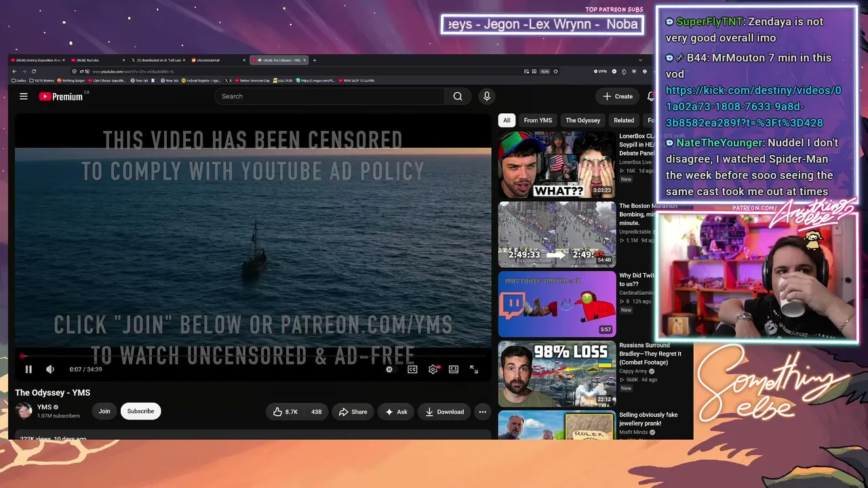Select The Odyssey filter chip
This screenshot has width=868, height=488.
tap(583, 121)
